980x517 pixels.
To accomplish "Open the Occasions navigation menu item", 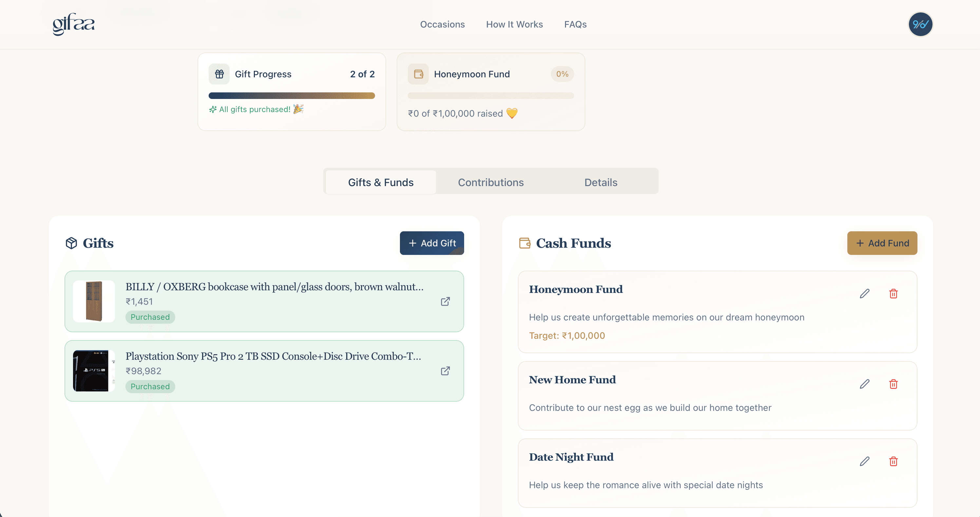I will 443,24.
